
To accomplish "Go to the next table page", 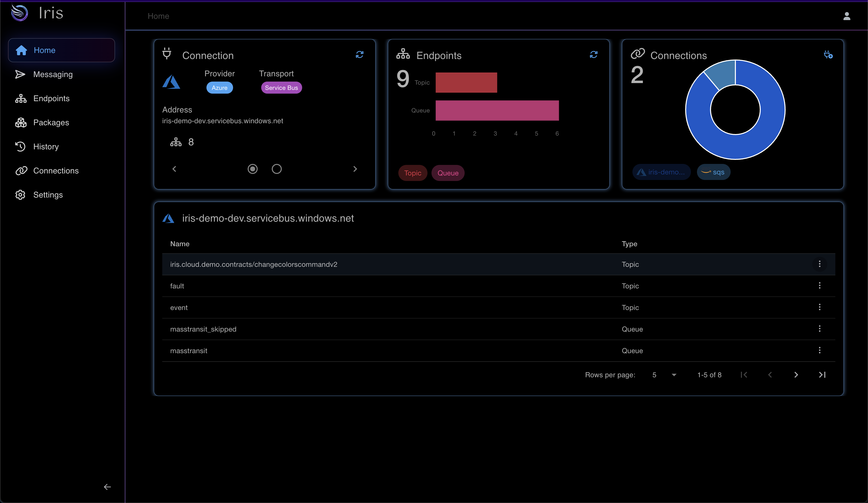I will tap(796, 374).
